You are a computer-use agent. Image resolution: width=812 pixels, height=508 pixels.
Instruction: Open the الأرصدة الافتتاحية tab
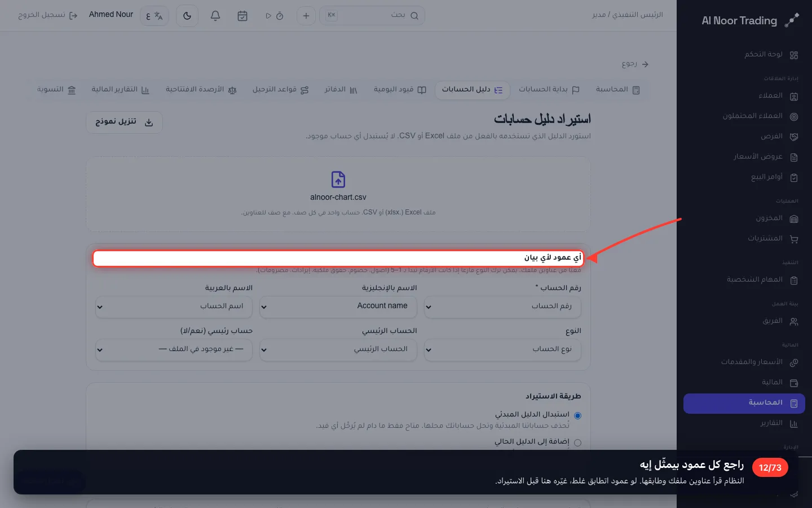tap(201, 90)
